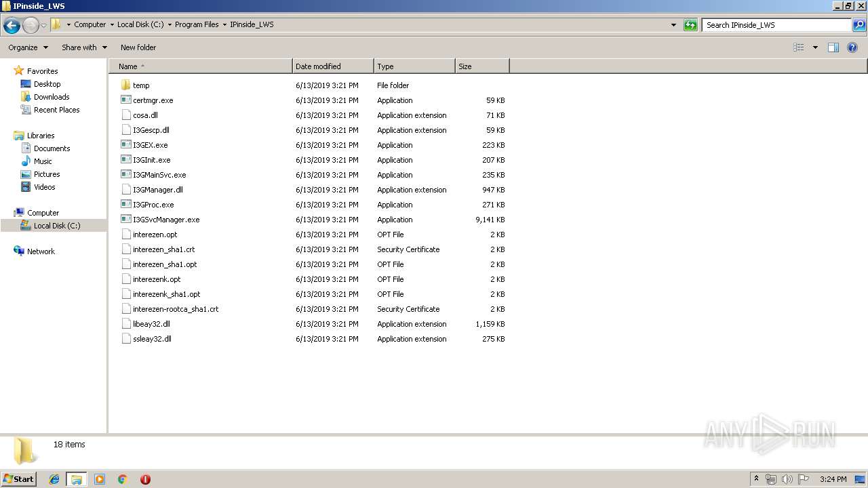Expand the Computer breadcrumb arrow
The width and height of the screenshot is (868, 488).
tap(112, 24)
